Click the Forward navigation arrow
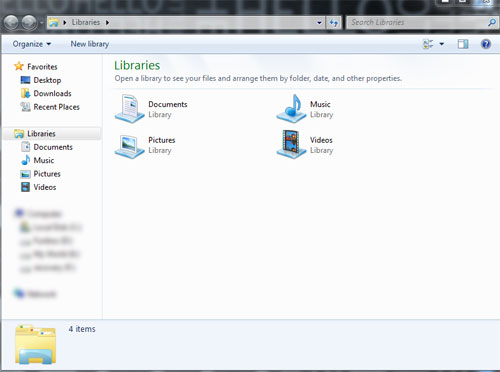Screen dimensions: 500x372 (x=29, y=23)
